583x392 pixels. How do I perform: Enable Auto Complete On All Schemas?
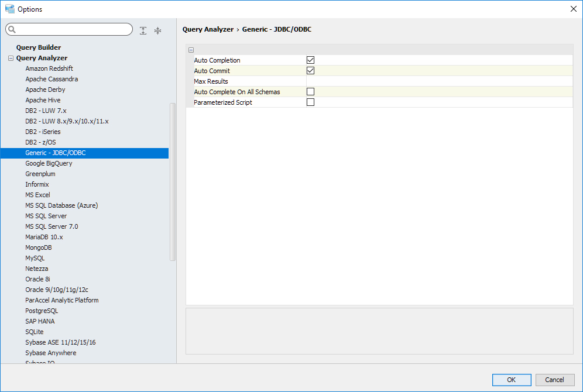pos(311,92)
